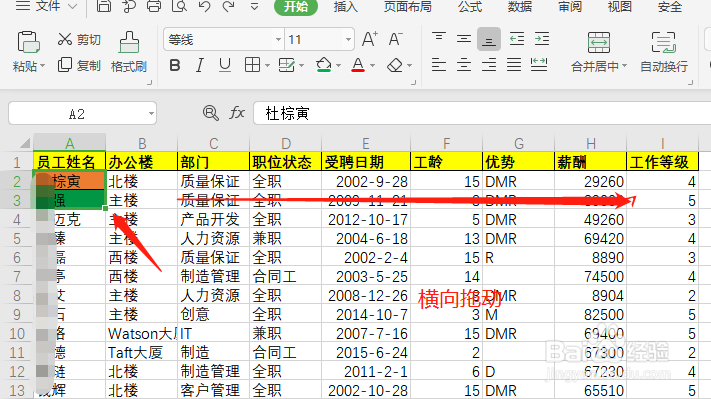Click the select-all corner triangle
This screenshot has height=399, width=711.
[24, 143]
